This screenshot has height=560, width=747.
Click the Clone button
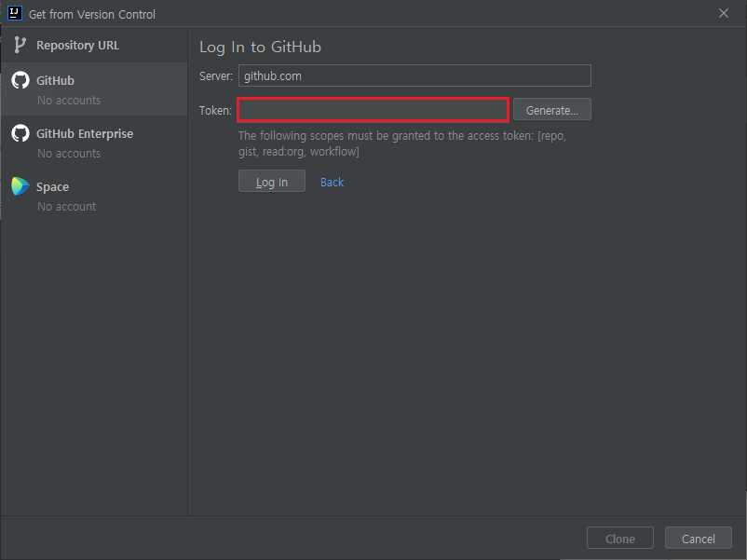(x=619, y=539)
